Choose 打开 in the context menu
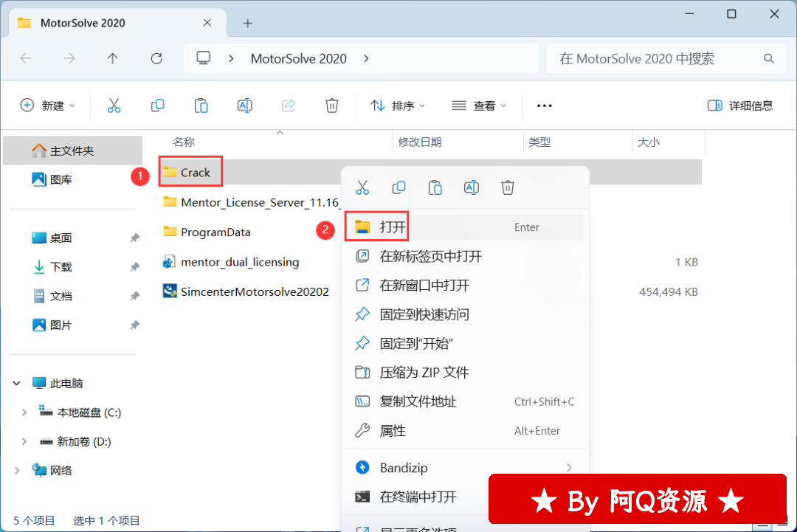Image resolution: width=797 pixels, height=532 pixels. [x=465, y=227]
